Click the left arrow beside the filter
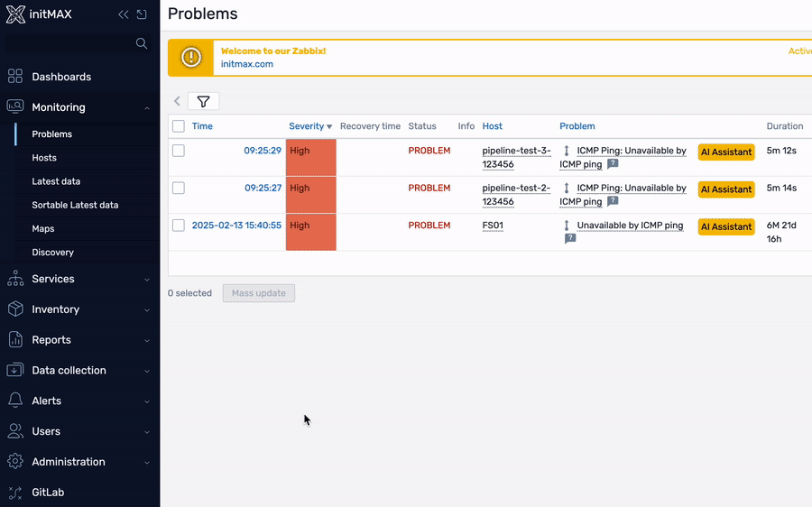This screenshot has width=812, height=507. 177,102
